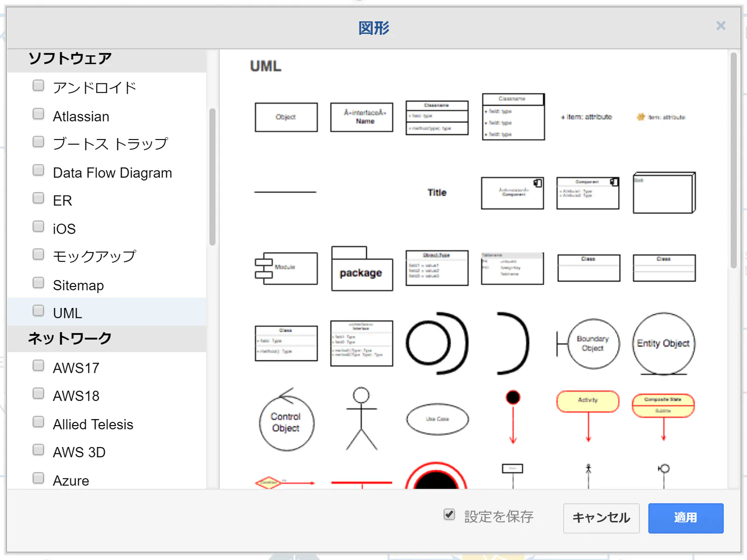
Task: Select the ブートストラップ list entry
Action: 106,144
